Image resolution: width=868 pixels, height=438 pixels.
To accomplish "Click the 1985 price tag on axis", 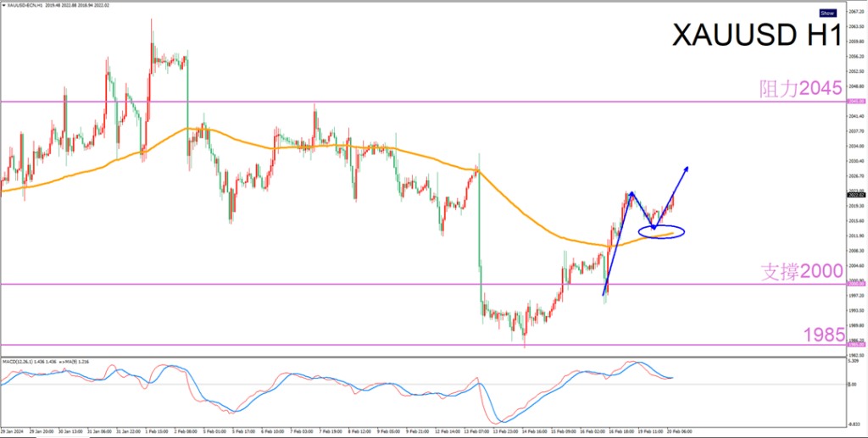I will [856, 345].
